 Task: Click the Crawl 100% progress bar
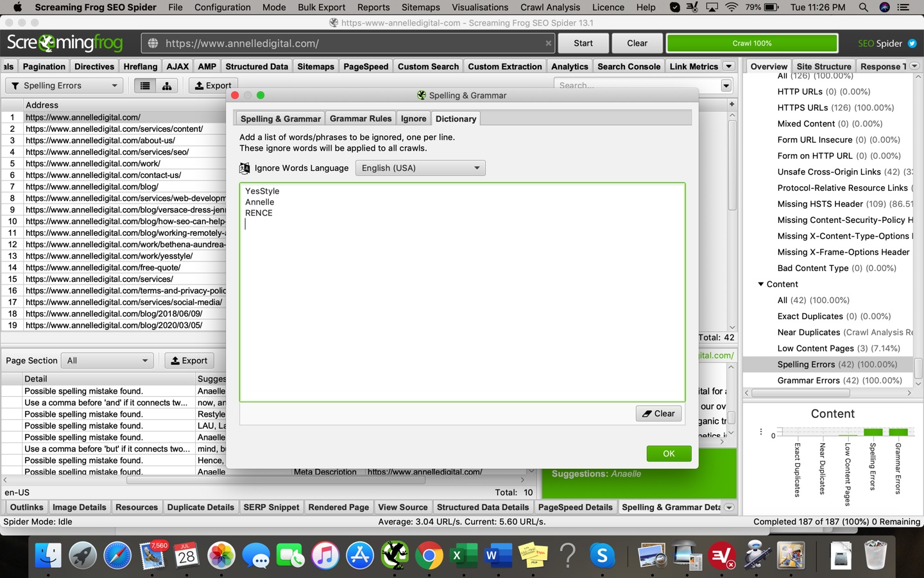click(752, 43)
